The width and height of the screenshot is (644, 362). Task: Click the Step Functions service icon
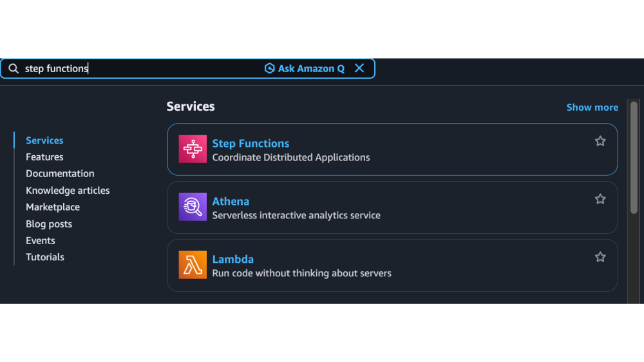click(x=193, y=149)
